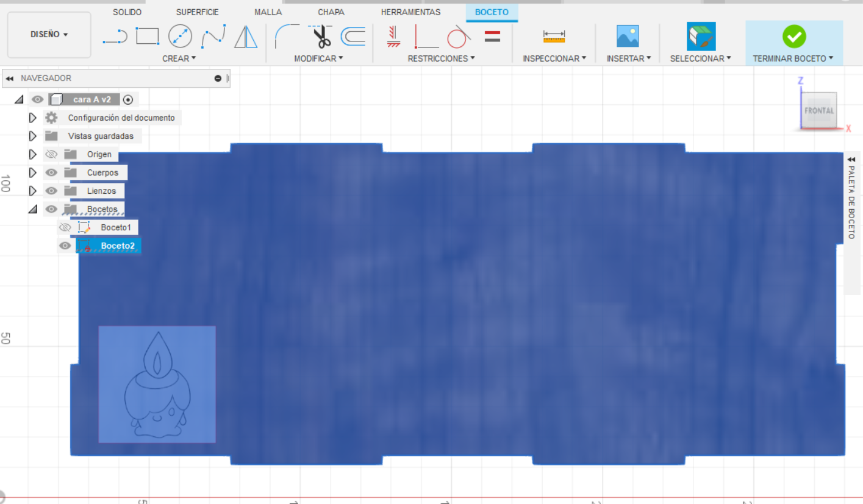Collapse the cara A v2 root node

click(19, 99)
